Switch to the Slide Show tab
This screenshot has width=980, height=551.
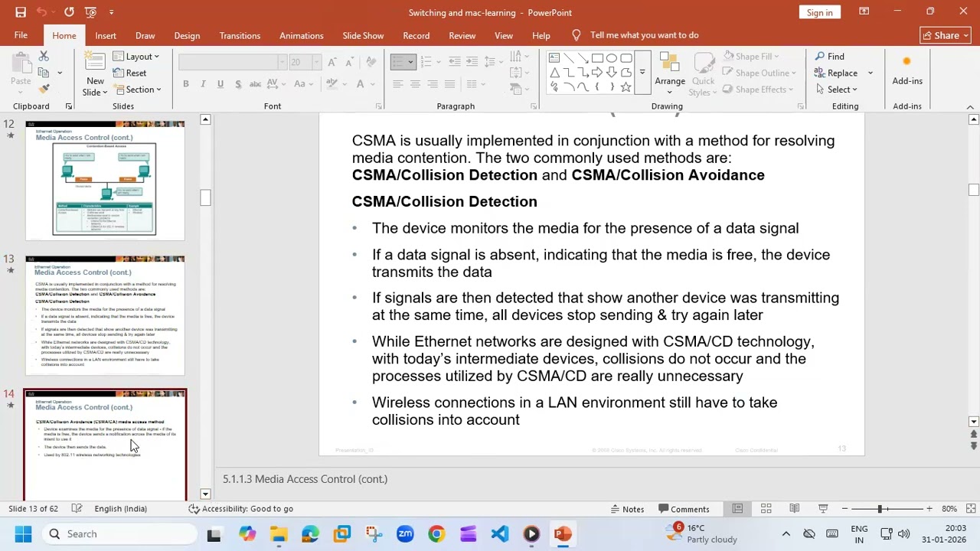(x=363, y=35)
